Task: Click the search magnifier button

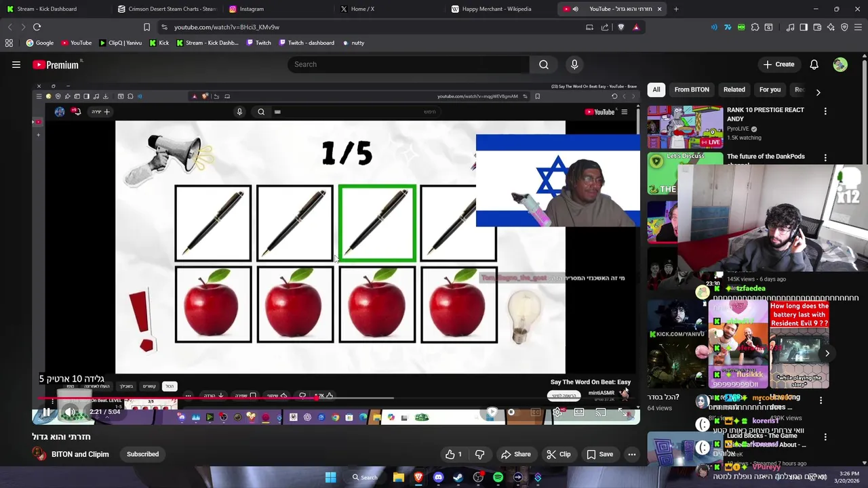Action: 544,64
